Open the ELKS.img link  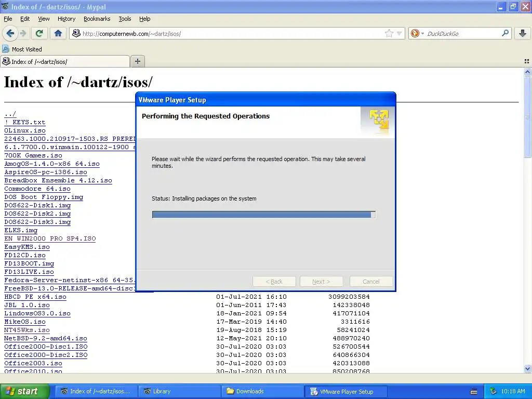(21, 230)
